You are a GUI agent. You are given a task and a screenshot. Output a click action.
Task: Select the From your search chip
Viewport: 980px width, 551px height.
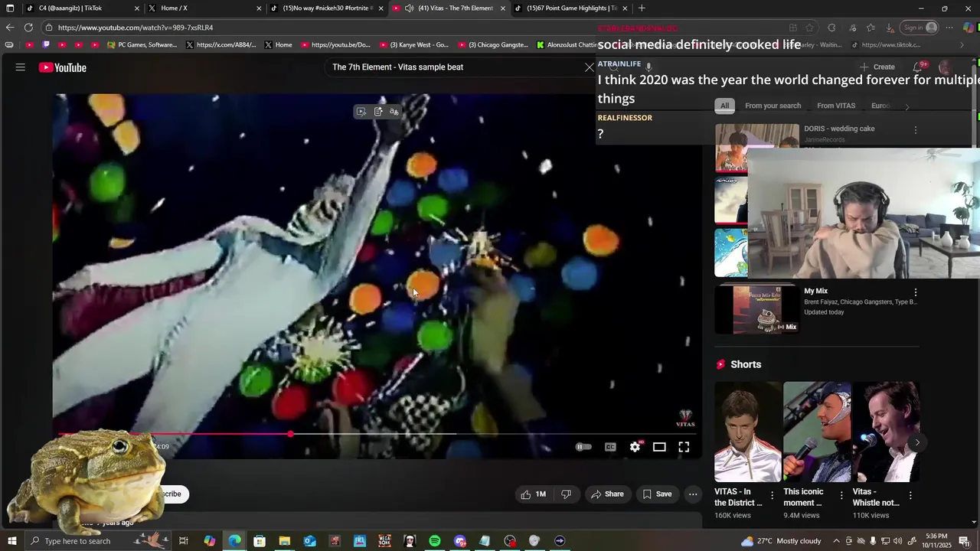point(773,106)
